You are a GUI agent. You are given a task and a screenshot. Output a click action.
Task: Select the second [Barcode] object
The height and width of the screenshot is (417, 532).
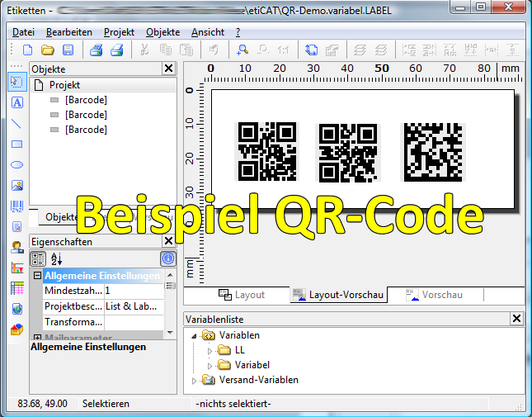(86, 115)
